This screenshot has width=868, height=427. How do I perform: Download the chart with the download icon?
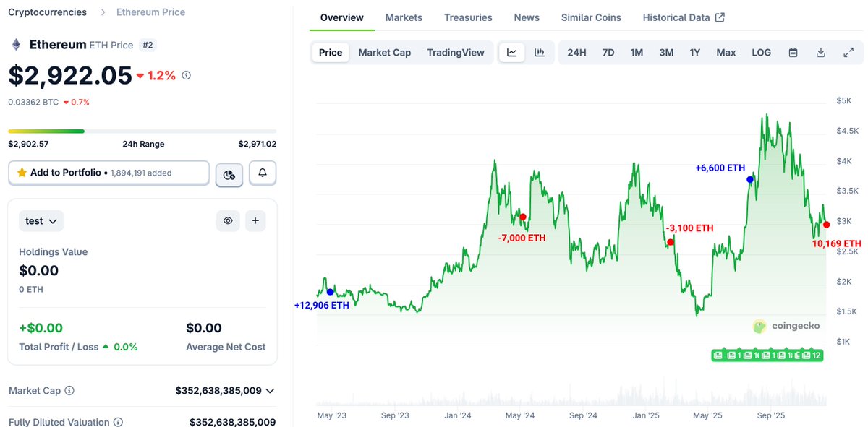[820, 52]
